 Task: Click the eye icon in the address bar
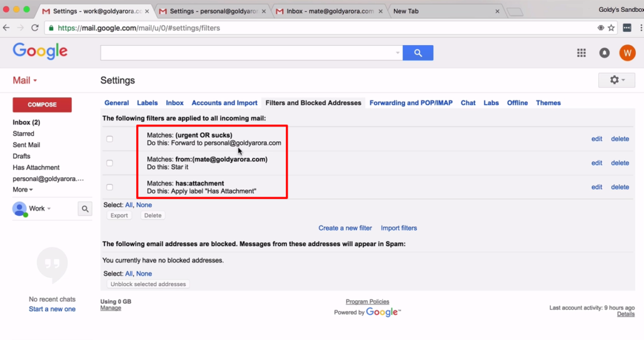click(x=600, y=28)
